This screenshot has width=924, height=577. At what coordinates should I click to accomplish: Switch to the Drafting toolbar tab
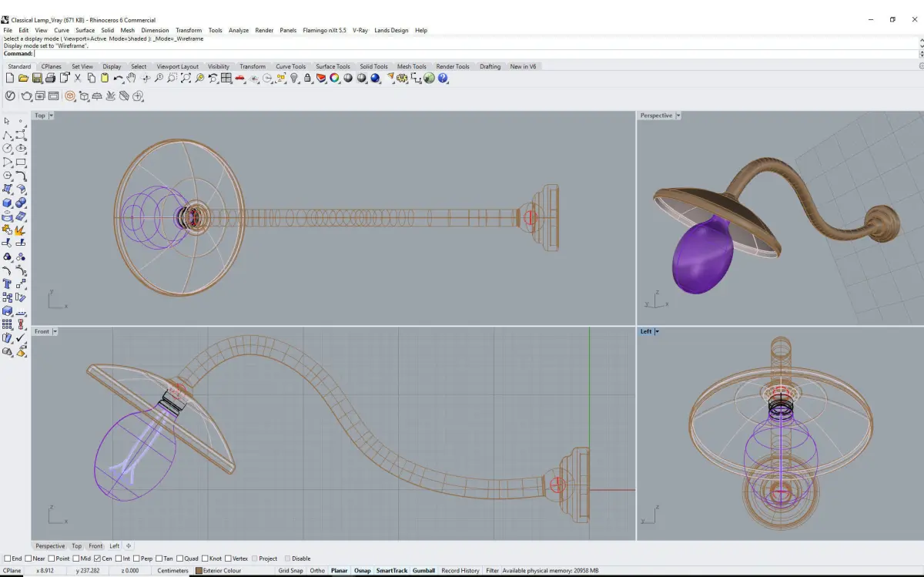tap(490, 66)
